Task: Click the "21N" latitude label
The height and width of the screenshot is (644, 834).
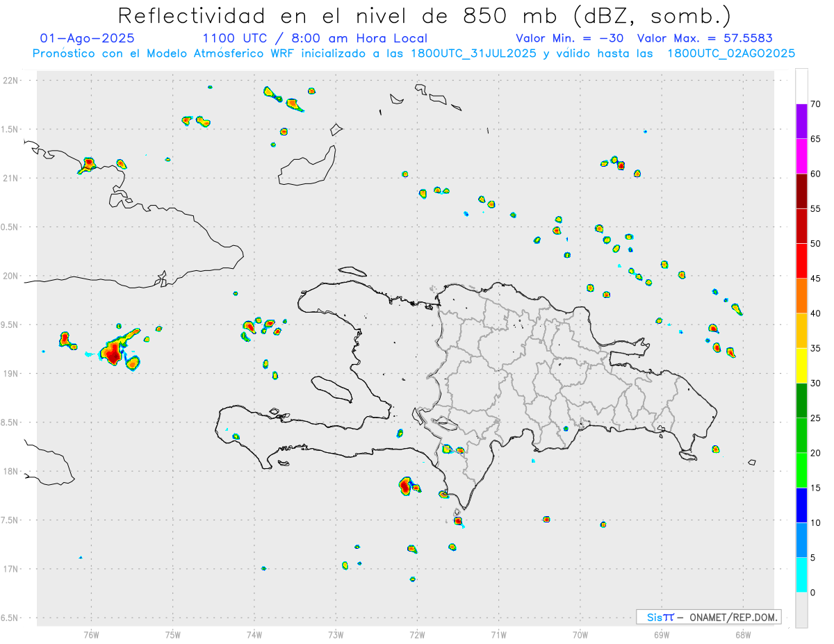Action: click(x=11, y=178)
